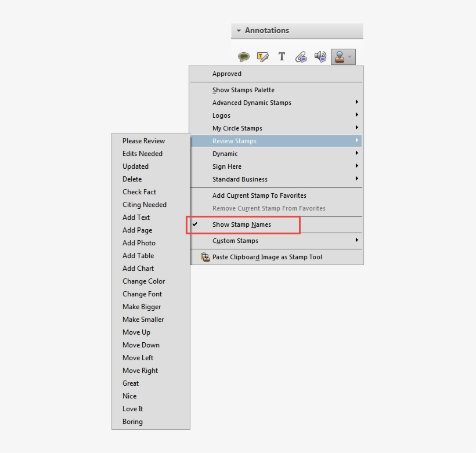Toggle Show Stamp Names off
This screenshot has width=476, height=453.
click(241, 224)
